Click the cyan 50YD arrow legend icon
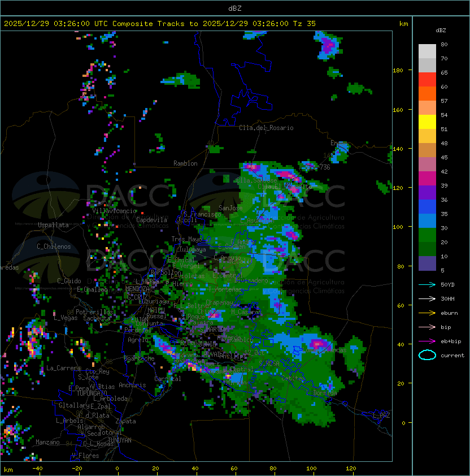The image size is (470, 476). click(427, 284)
